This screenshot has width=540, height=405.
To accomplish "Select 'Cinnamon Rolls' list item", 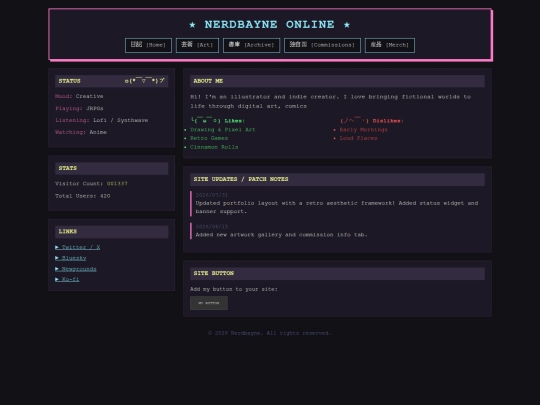I will [x=214, y=147].
